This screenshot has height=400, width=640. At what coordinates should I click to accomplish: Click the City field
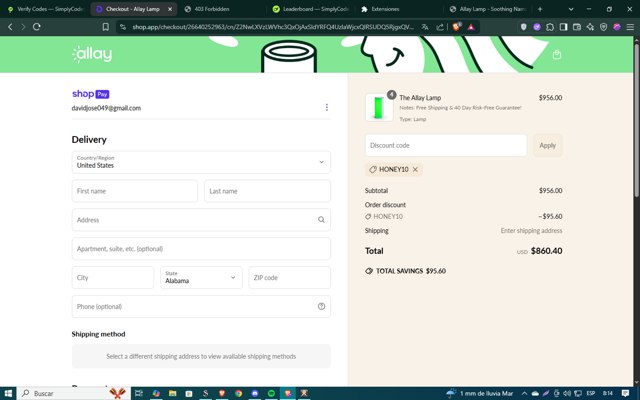[113, 278]
